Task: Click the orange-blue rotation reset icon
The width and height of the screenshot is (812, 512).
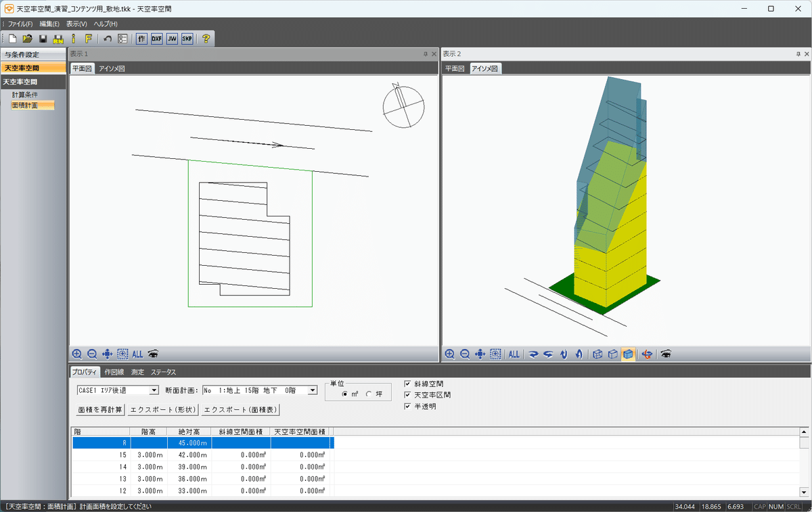Action: 647,354
